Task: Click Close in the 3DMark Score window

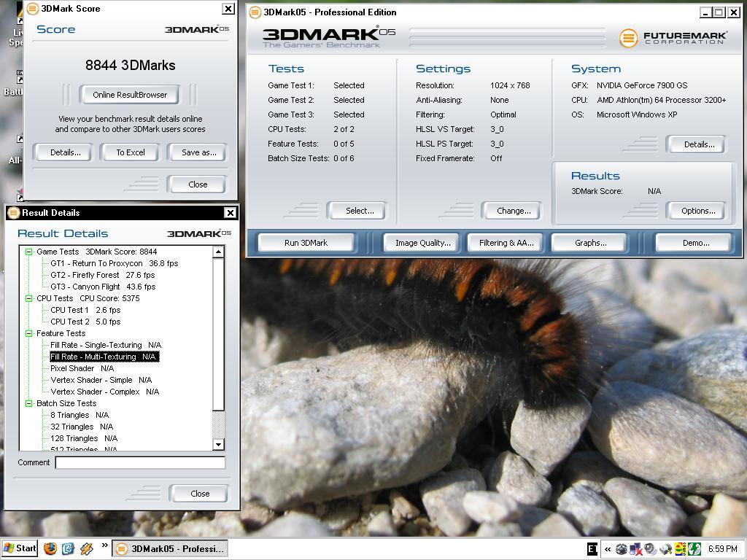Action: tap(198, 184)
